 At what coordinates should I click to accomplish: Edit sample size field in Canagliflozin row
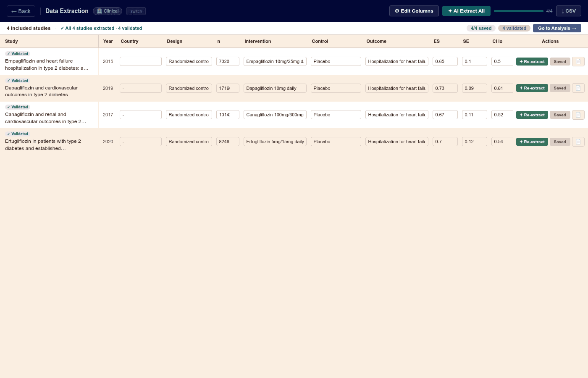pos(228,115)
